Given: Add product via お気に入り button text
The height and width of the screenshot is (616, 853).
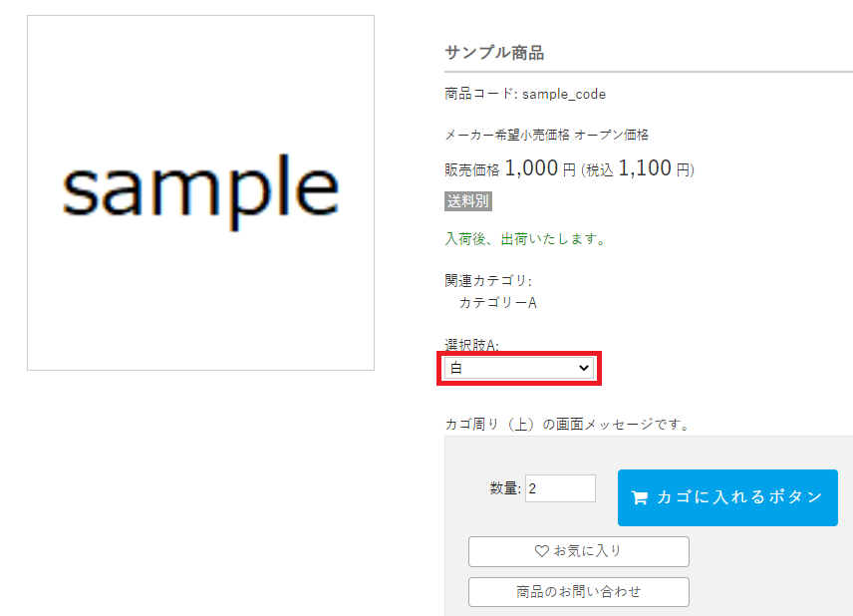Looking at the screenshot, I should [x=588, y=550].
